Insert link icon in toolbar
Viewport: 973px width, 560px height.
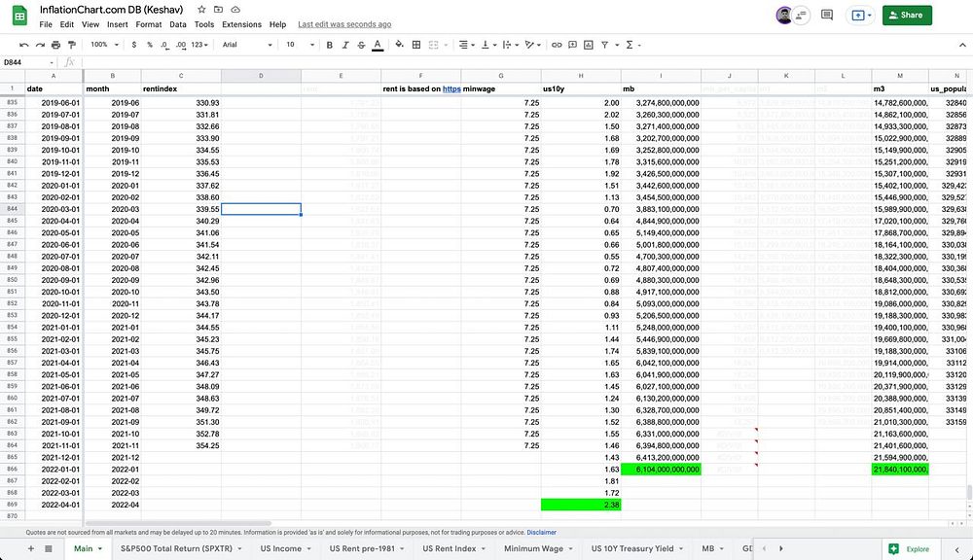557,45
